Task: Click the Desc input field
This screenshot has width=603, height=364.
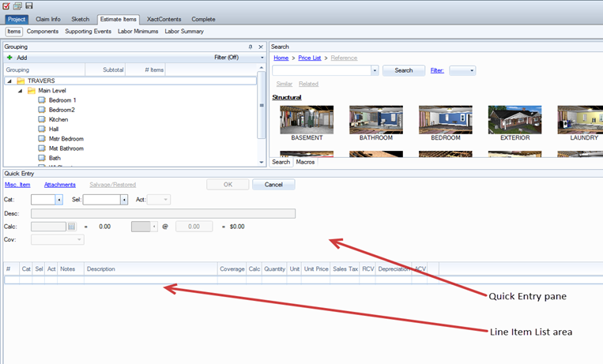Action: 163,214
